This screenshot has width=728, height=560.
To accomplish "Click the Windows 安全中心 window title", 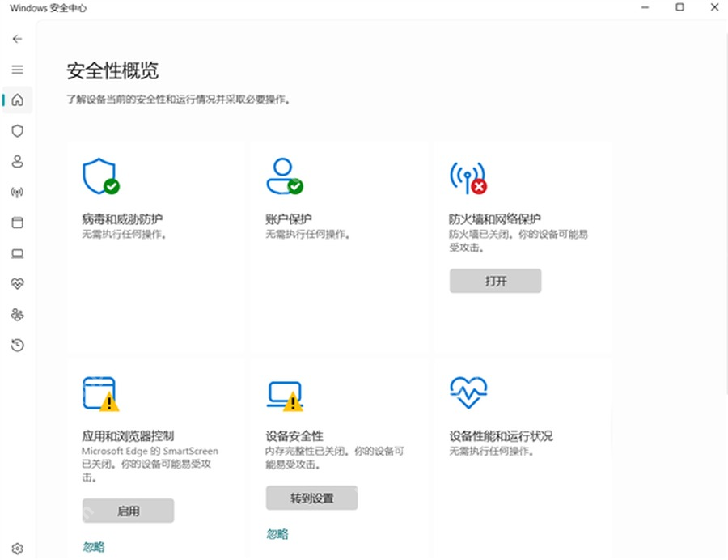I will 48,8.
